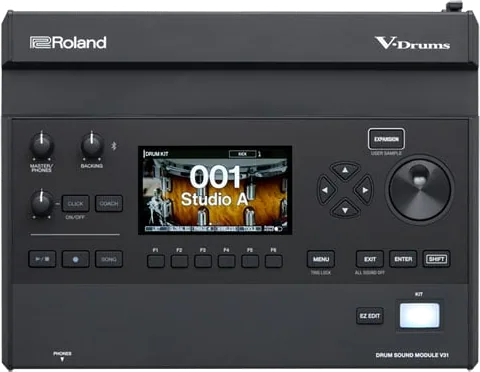Tap the Bluetooth icon beside the BACKING knob
The height and width of the screenshot is (372, 480).
(x=114, y=146)
